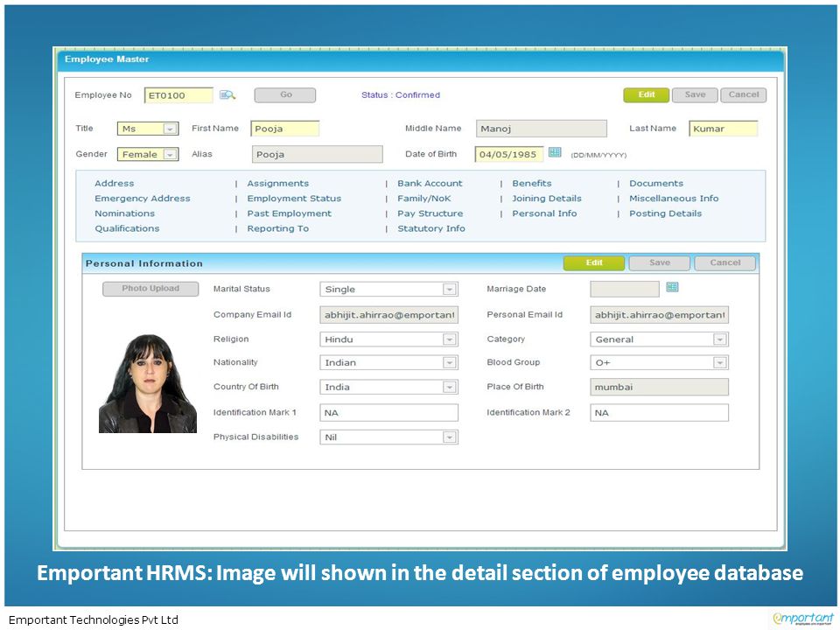Expand the Blood Group dropdown
The width and height of the screenshot is (840, 630).
coord(720,362)
